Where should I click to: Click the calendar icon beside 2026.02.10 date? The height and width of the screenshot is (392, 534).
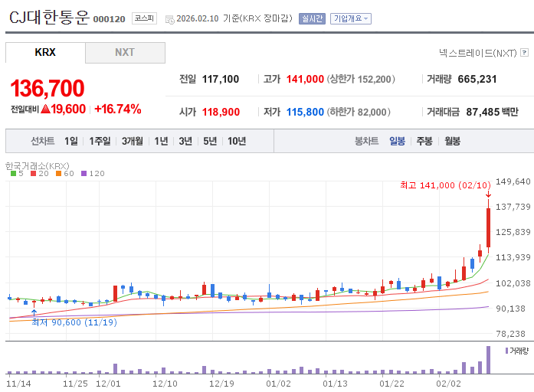169,19
